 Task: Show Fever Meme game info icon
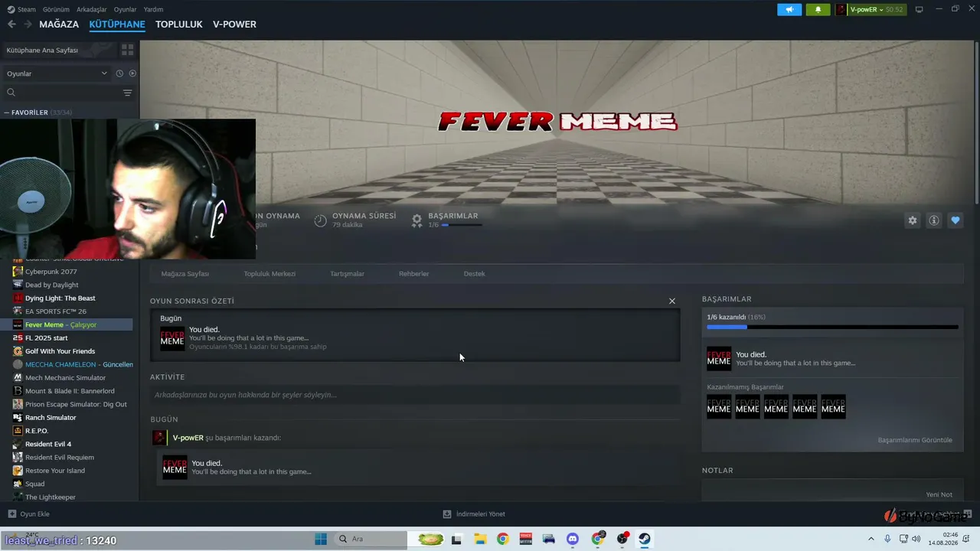pos(934,220)
